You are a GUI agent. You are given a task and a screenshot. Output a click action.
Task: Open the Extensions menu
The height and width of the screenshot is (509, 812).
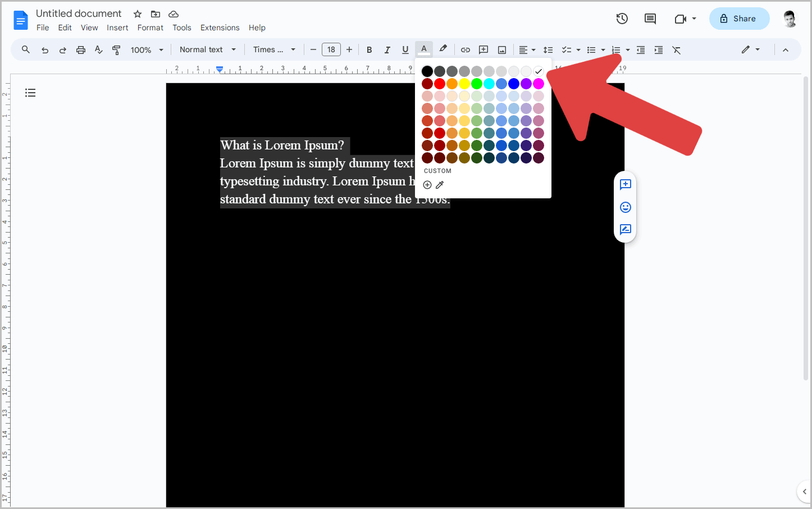pos(220,28)
